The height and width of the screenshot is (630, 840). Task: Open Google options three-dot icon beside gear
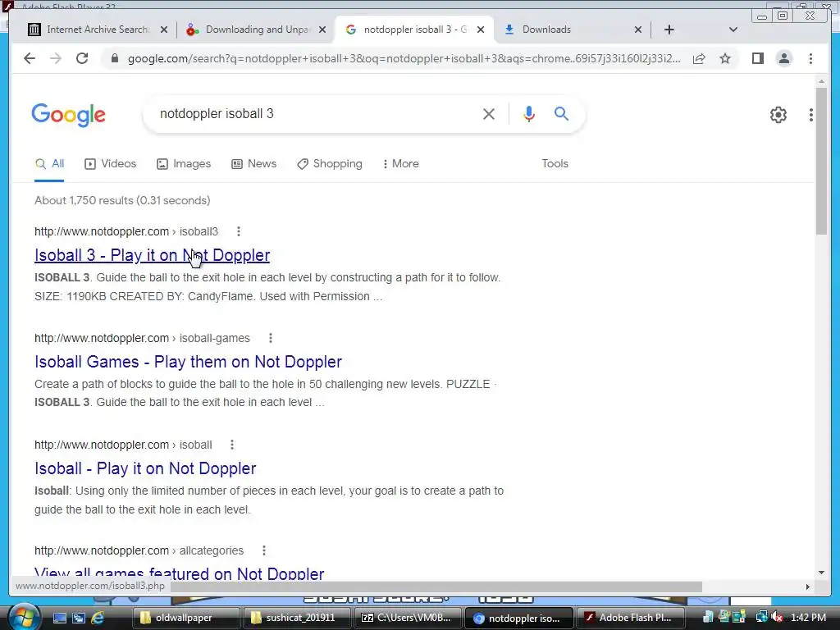[x=811, y=115]
